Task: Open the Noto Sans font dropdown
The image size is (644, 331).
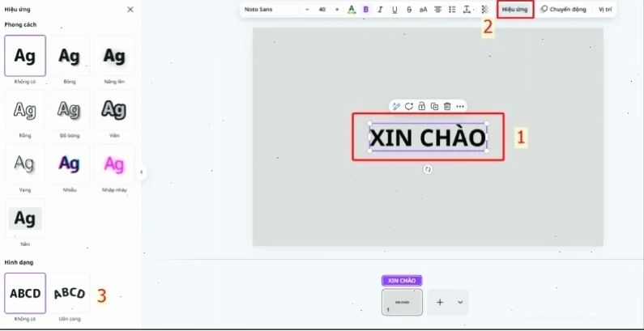Action: (270, 10)
